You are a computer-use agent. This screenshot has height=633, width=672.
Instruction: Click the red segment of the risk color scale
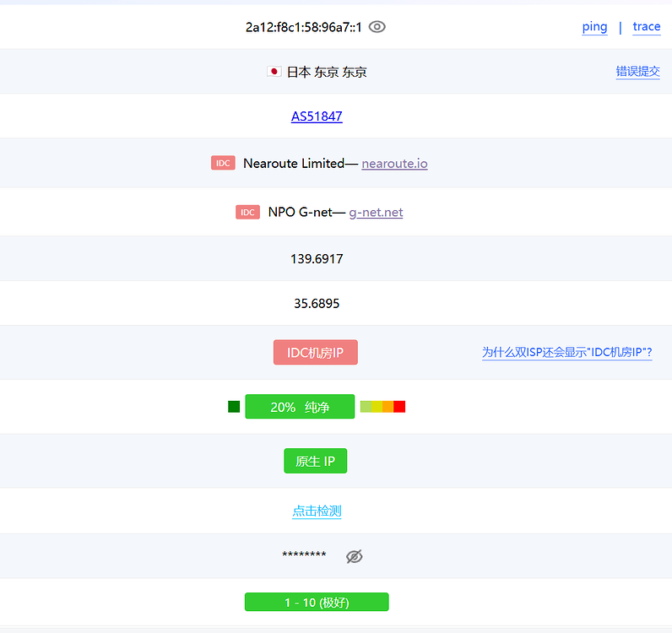[399, 406]
